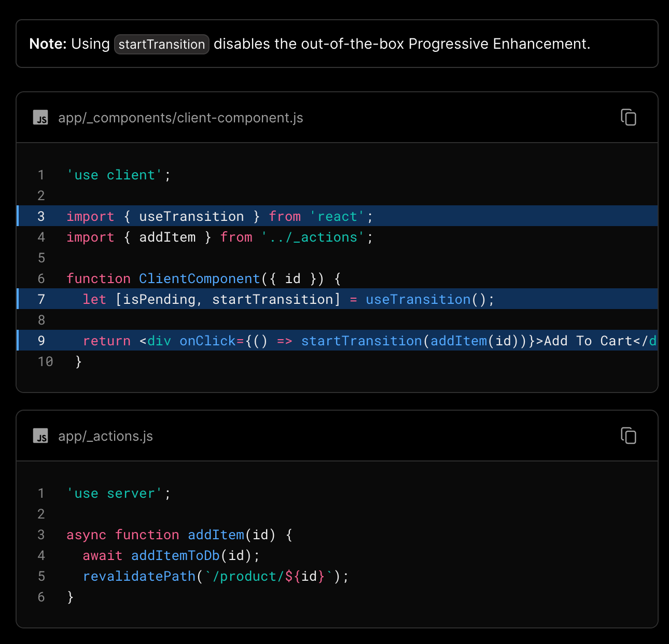Screen dimensions: 669x644
Task: Click the addItem import on line 4
Action: (167, 237)
